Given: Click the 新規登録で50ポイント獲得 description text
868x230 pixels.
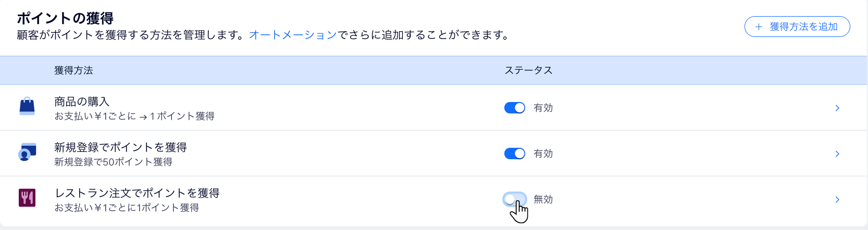Looking at the screenshot, I should (x=113, y=162).
